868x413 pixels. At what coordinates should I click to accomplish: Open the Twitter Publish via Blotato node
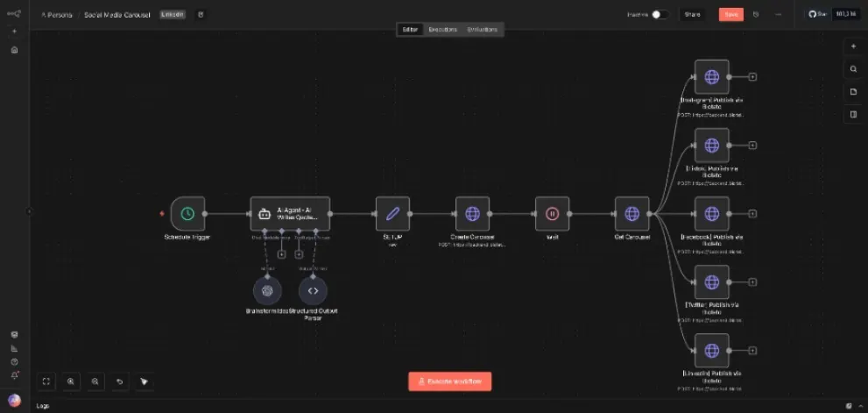pyautogui.click(x=711, y=282)
